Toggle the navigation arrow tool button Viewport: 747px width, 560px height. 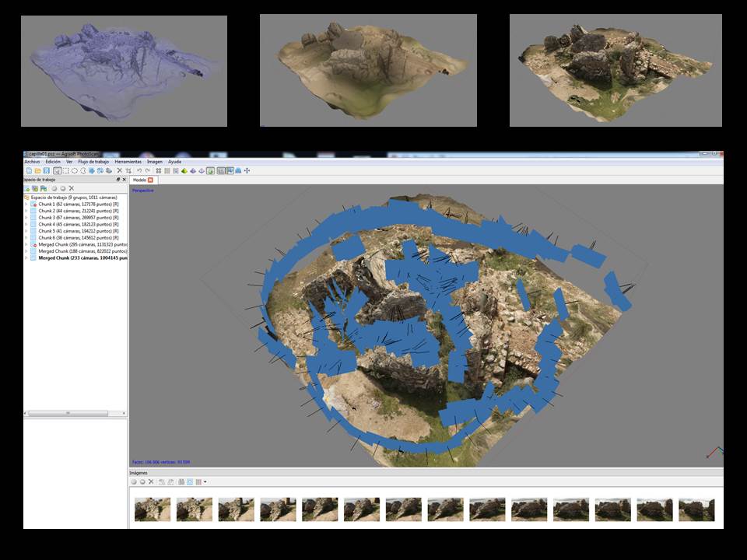point(58,170)
